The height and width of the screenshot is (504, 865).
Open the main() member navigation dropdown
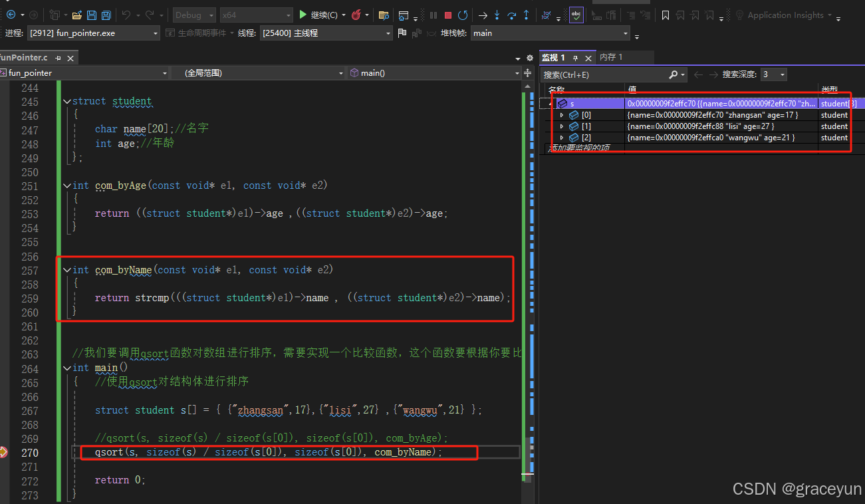[435, 73]
